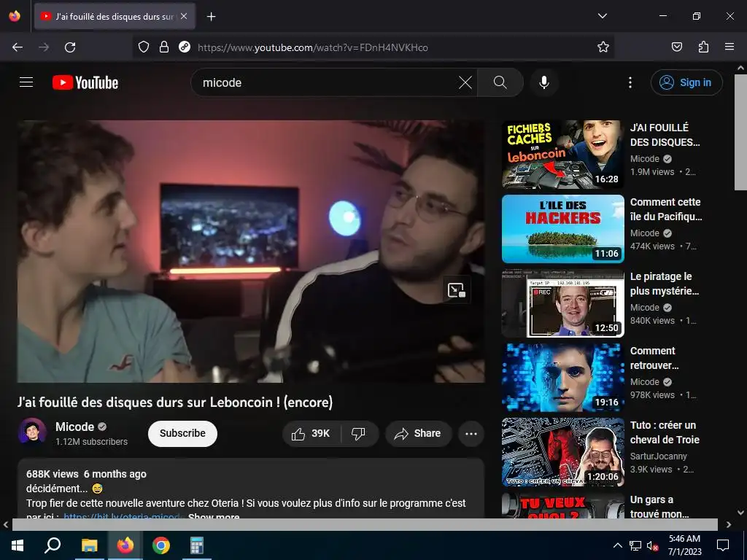
Task: Go to the YouTube home logo
Action: tap(85, 82)
